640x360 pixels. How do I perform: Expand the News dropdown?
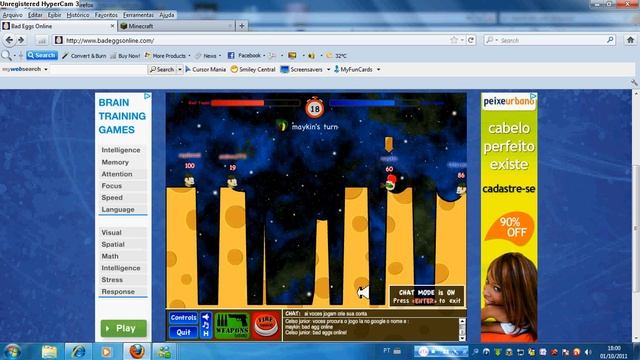(x=220, y=56)
